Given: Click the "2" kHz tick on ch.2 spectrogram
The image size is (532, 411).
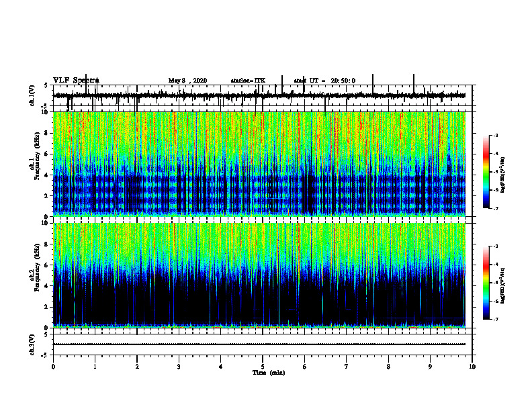Looking at the screenshot, I should pos(47,307).
